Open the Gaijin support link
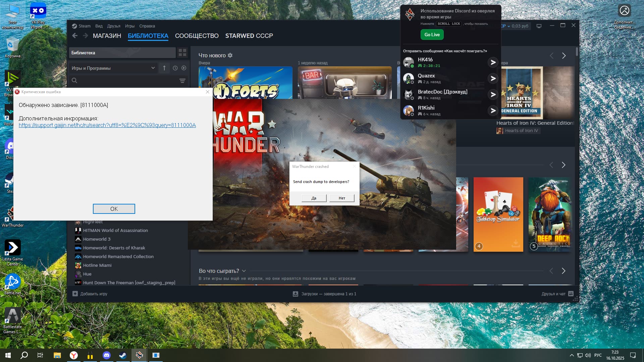Viewport: 644px width, 362px height. 107,125
